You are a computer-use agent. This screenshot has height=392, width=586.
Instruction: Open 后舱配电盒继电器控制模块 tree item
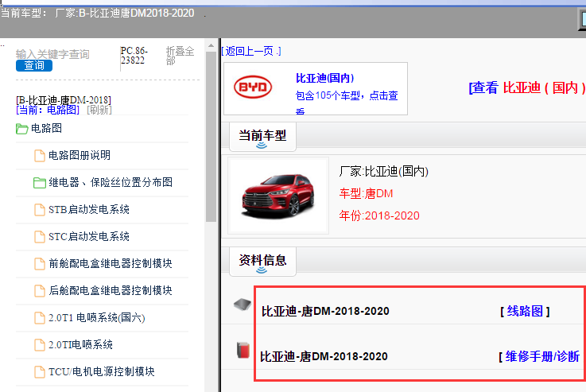111,290
